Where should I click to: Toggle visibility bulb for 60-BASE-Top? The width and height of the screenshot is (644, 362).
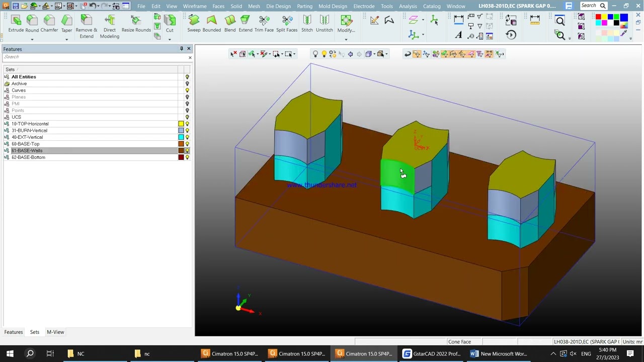click(x=187, y=144)
